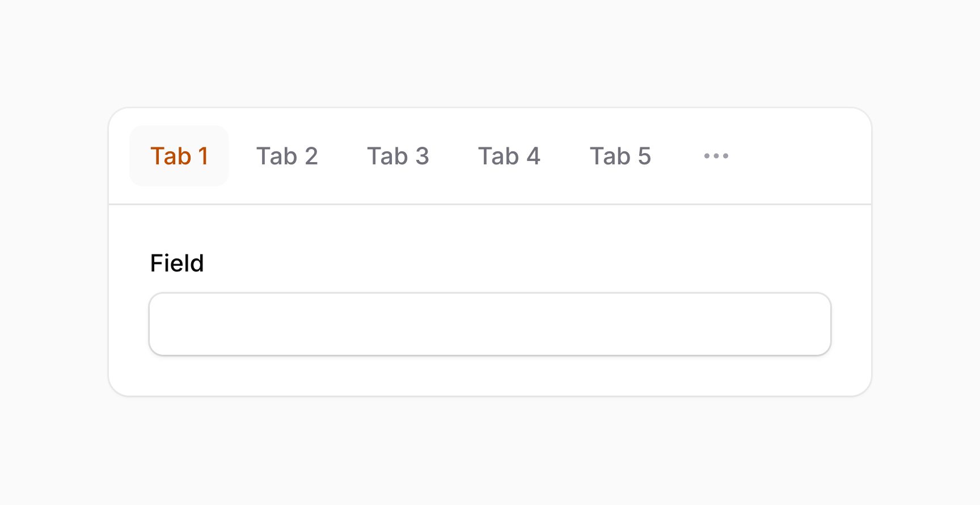Reveal hidden tabs via the ellipsis control

[715, 156]
